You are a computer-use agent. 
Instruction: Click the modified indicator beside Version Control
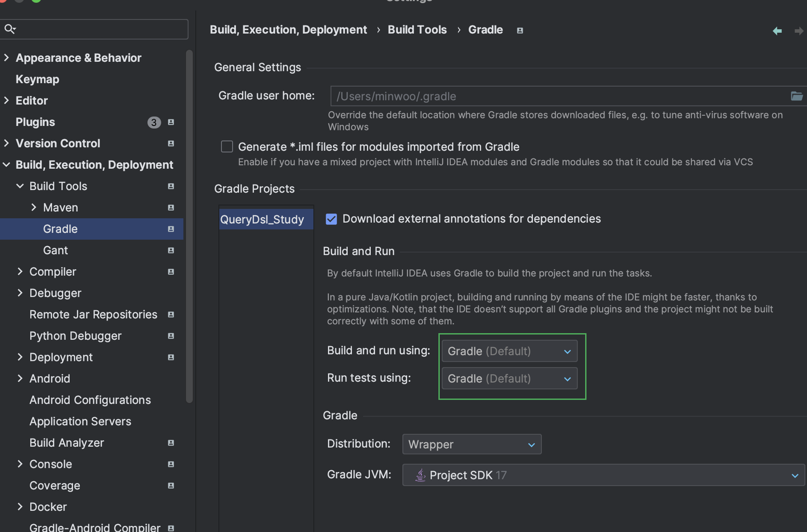[171, 143]
